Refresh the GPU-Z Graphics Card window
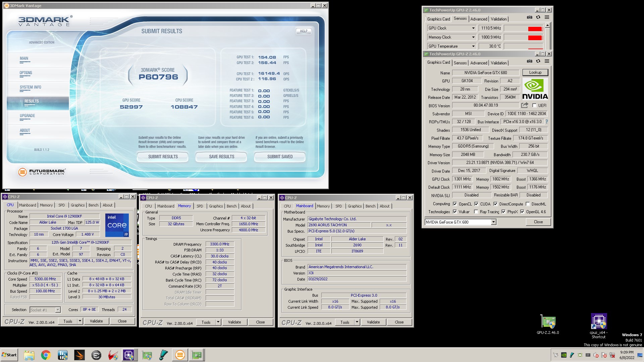The width and height of the screenshot is (644, 362). 538,61
